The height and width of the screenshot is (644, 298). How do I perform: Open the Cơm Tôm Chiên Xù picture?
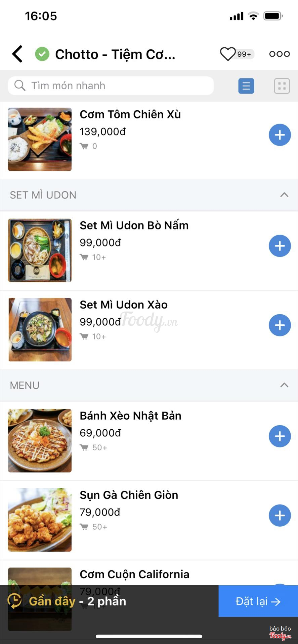pos(40,139)
